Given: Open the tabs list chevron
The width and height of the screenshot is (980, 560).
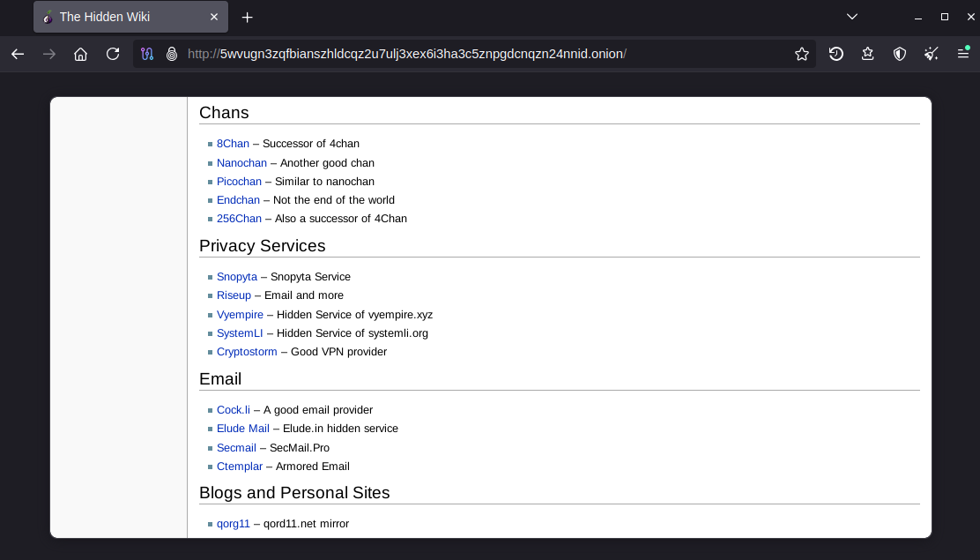Looking at the screenshot, I should pyautogui.click(x=851, y=16).
